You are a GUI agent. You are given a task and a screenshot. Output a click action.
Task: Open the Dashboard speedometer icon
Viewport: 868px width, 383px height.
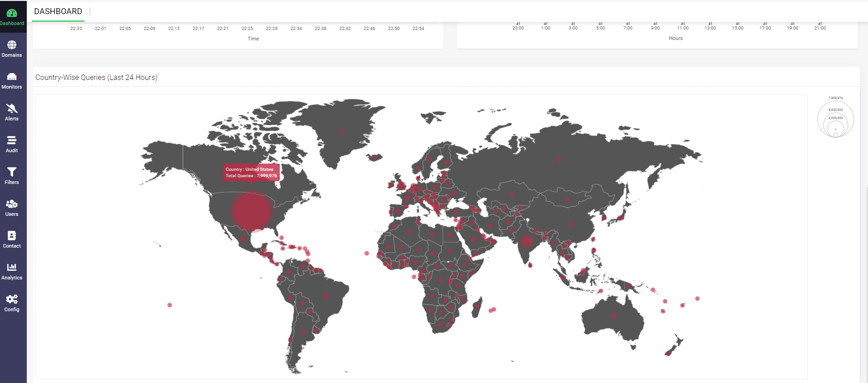point(12,14)
